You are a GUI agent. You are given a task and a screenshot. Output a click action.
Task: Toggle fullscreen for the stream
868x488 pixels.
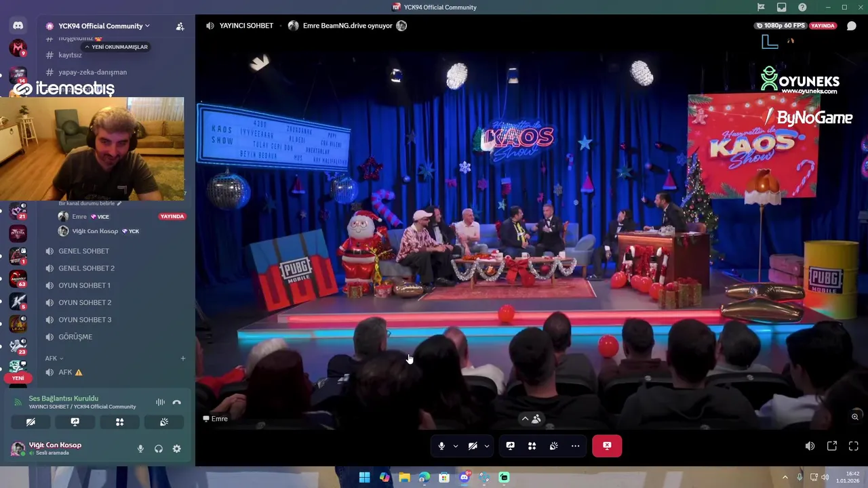pos(854,446)
